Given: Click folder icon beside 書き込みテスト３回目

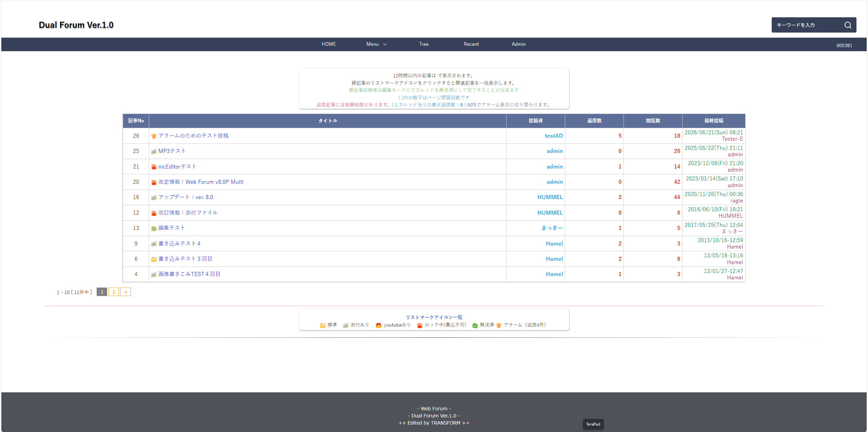Looking at the screenshot, I should (154, 259).
